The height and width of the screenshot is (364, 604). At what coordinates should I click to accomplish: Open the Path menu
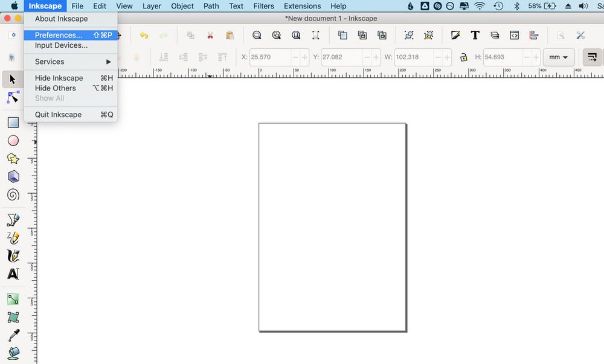211,6
